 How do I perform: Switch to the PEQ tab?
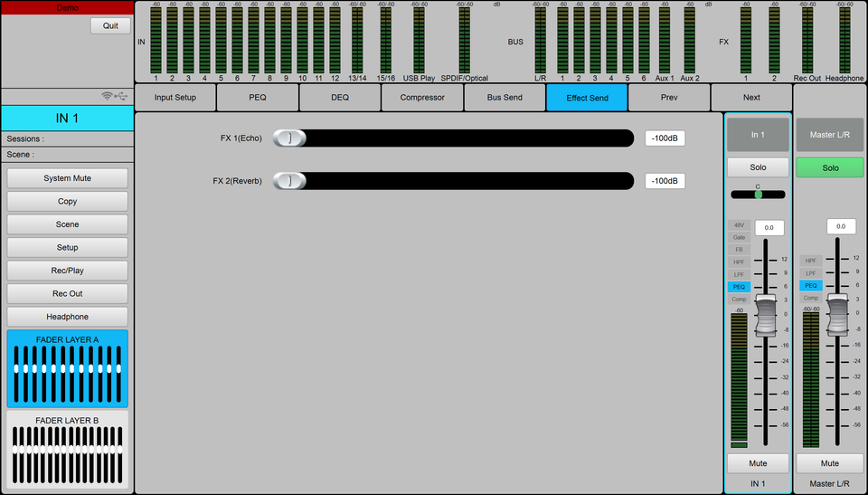(258, 98)
